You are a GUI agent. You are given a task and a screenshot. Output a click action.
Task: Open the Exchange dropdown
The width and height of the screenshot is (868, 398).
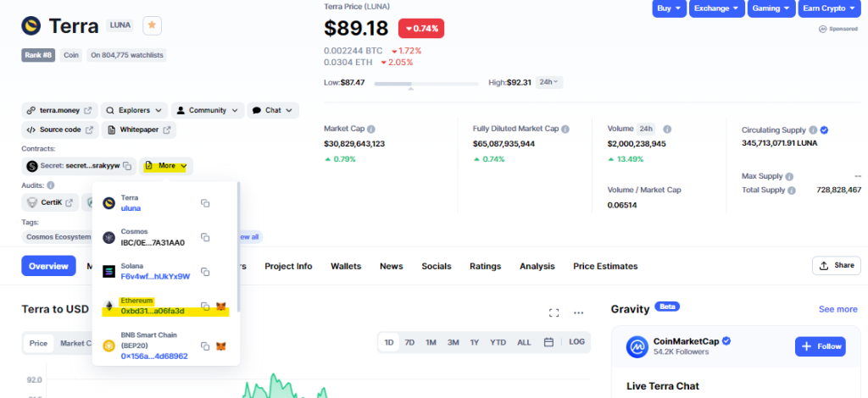(715, 8)
